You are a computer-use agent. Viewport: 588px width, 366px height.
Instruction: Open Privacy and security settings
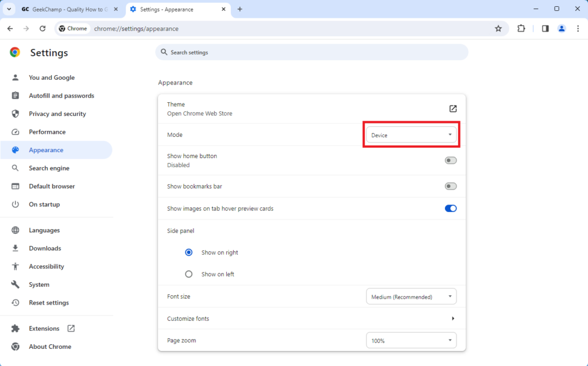[x=57, y=114]
